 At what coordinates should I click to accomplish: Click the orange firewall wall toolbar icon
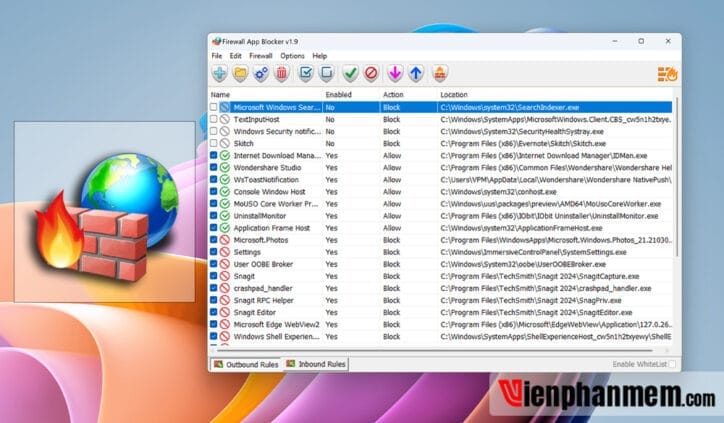(440, 73)
